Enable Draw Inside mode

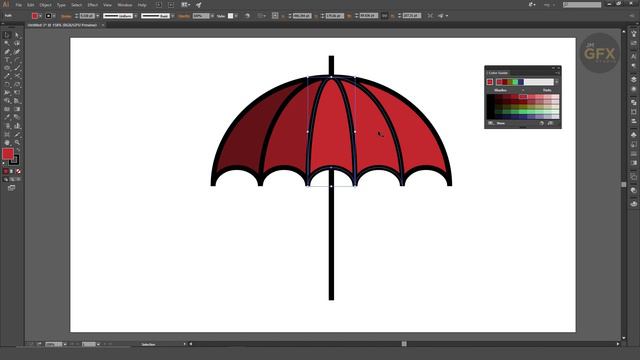(x=18, y=179)
